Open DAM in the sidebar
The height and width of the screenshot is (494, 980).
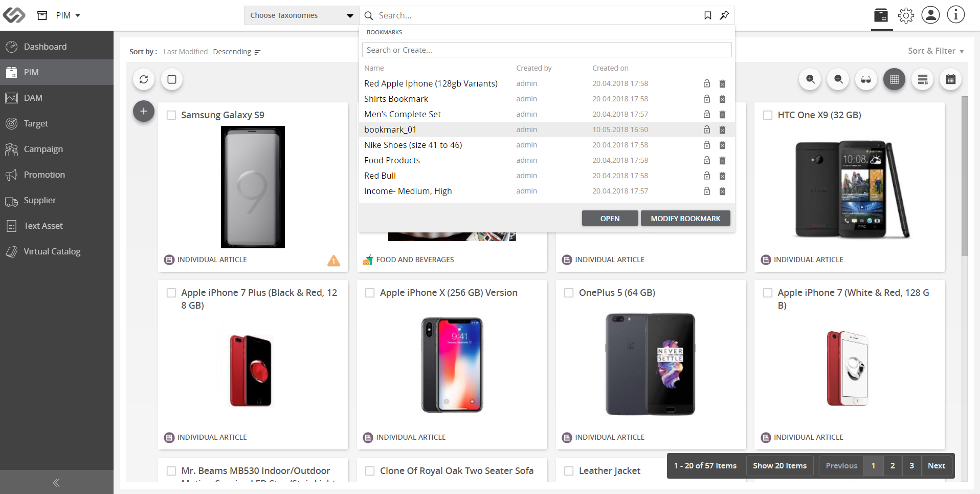pyautogui.click(x=57, y=98)
